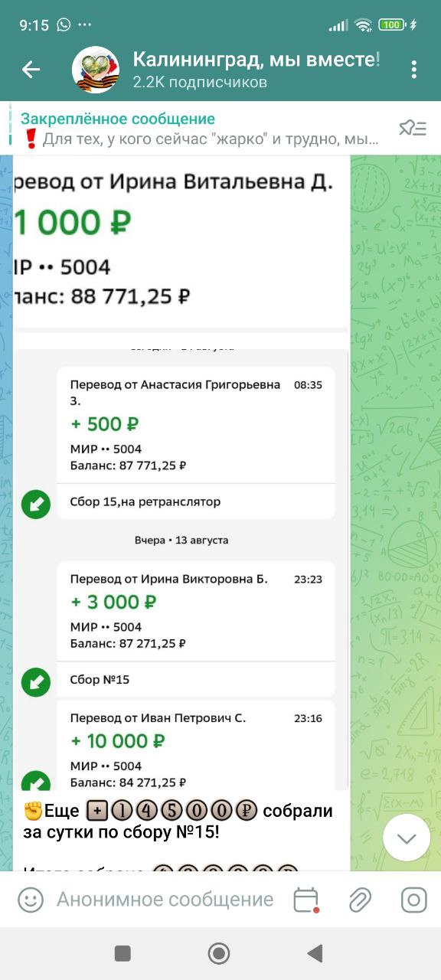
Task: Open pinned message 'Закреплённое сообщение'
Action: (x=199, y=129)
